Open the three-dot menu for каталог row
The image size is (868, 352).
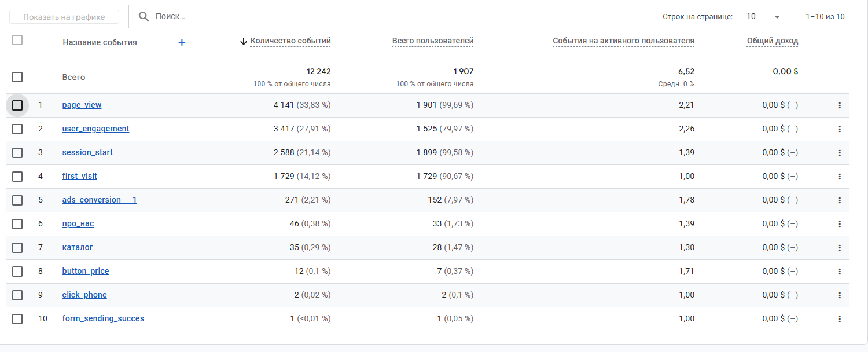(x=840, y=248)
